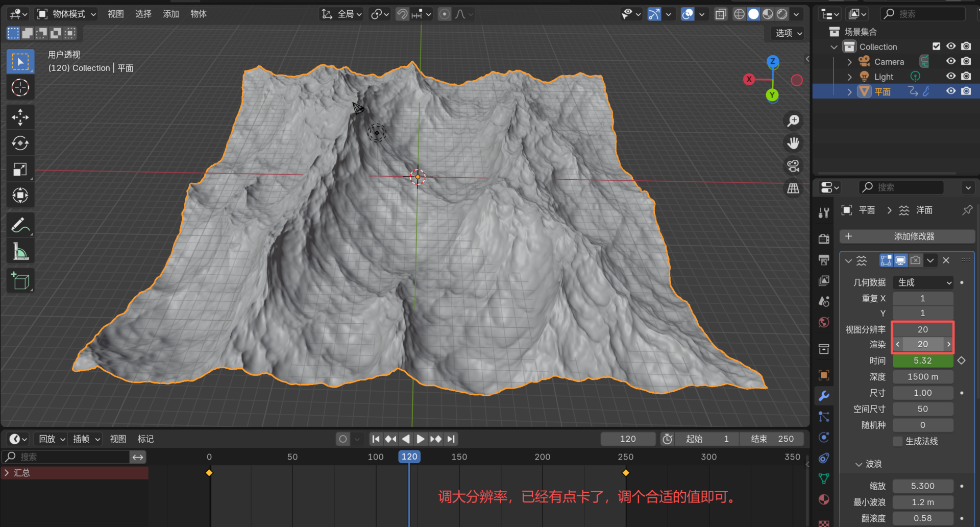The height and width of the screenshot is (527, 980).
Task: Toggle camera view in viewport
Action: point(793,166)
